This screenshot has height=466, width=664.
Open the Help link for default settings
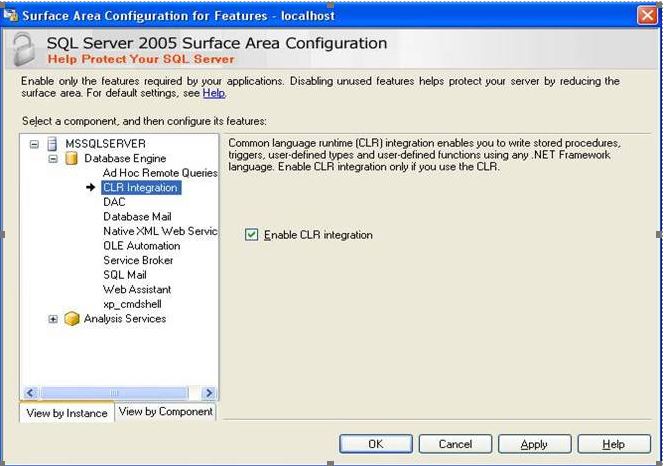[x=214, y=93]
